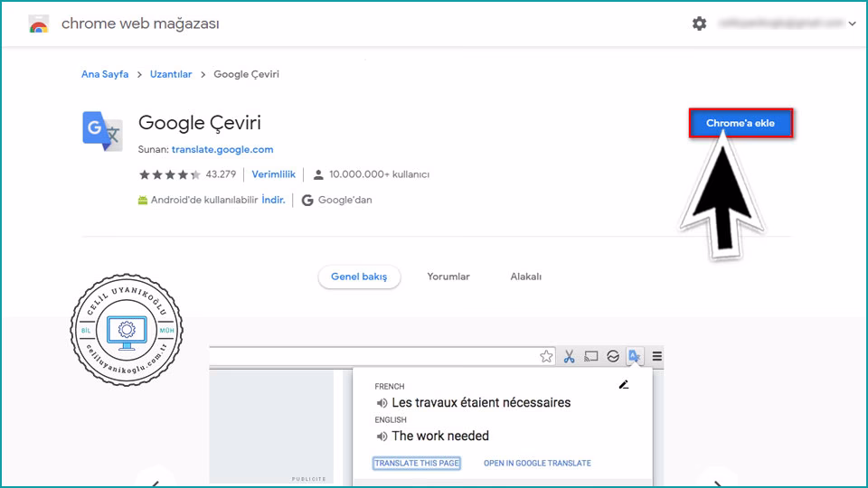Click the extension screenshot preview image
Viewport: 868px width, 488px height.
click(x=436, y=416)
